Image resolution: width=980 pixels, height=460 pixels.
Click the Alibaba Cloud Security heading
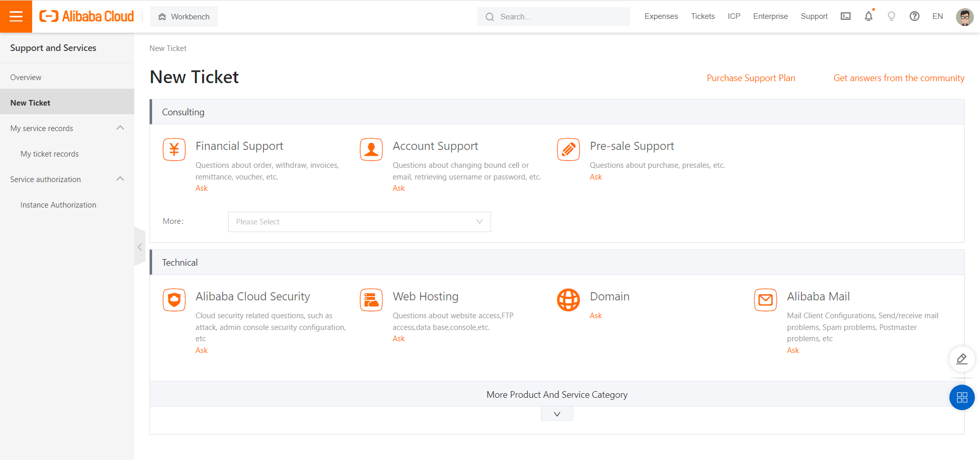point(253,297)
